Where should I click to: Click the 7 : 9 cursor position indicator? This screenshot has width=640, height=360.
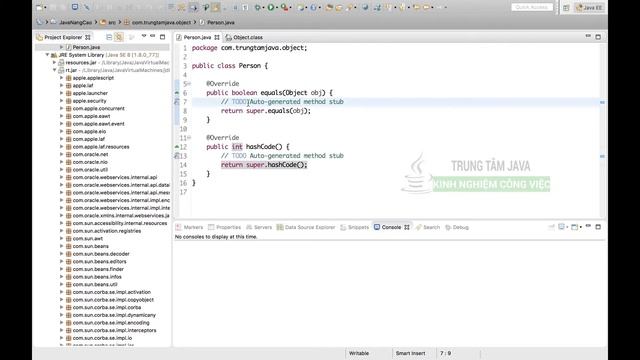(x=445, y=353)
